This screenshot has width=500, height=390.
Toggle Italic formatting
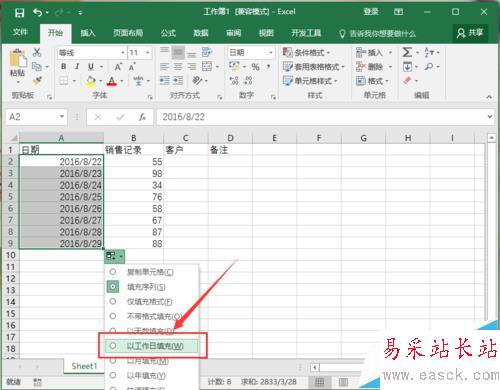click(77, 66)
